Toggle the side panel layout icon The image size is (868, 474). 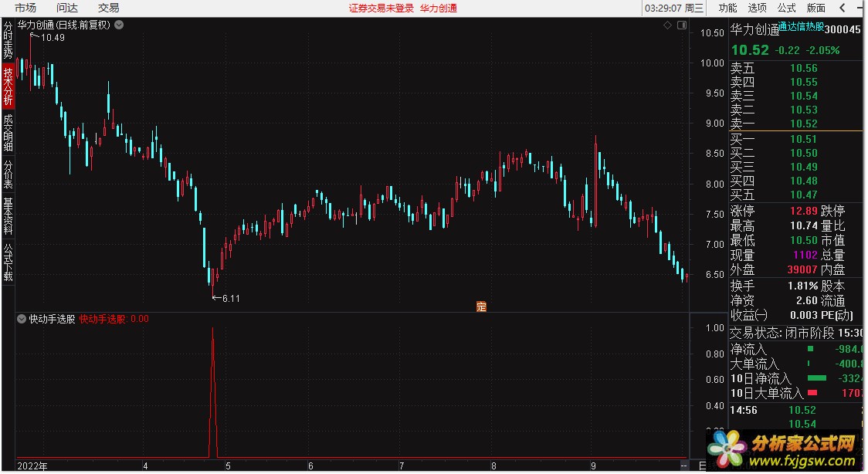(x=682, y=25)
